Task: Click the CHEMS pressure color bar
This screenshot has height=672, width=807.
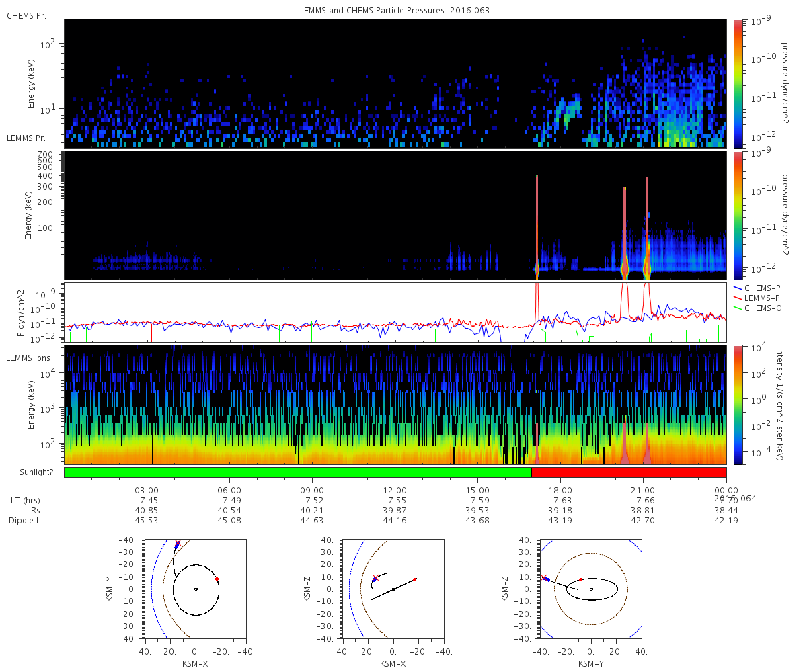Action: click(x=738, y=83)
